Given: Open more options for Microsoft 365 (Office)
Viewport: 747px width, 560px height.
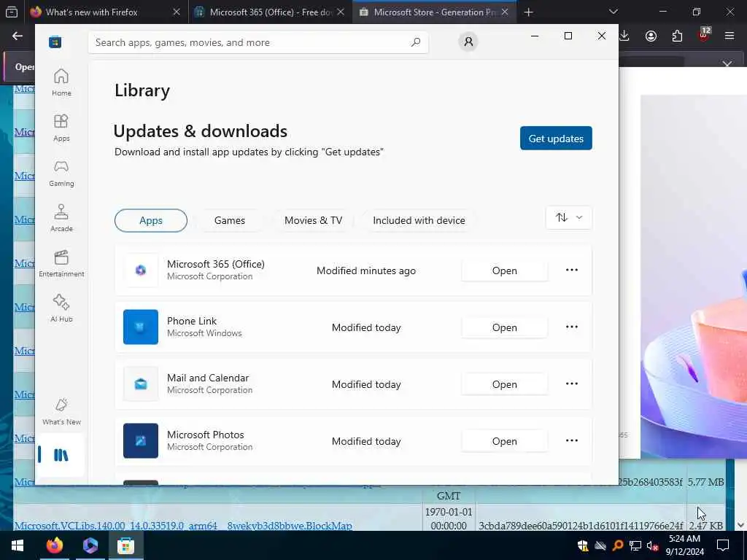Looking at the screenshot, I should 572,270.
